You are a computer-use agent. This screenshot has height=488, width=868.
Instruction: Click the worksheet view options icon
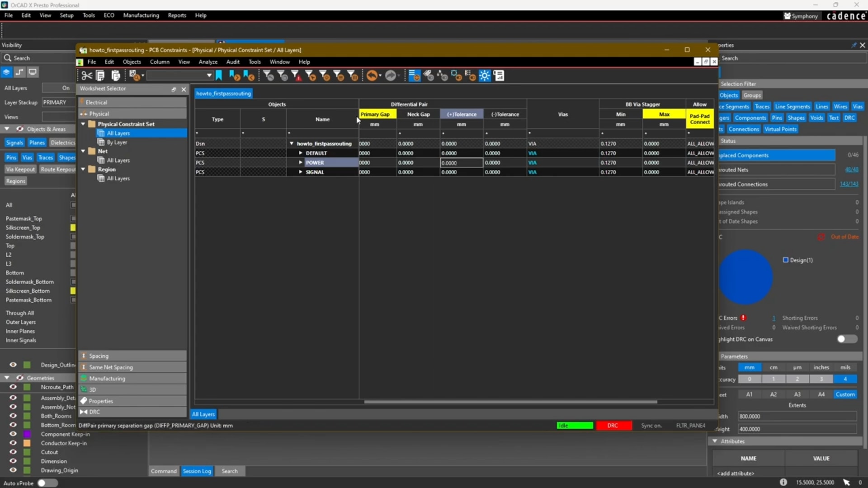[414, 75]
